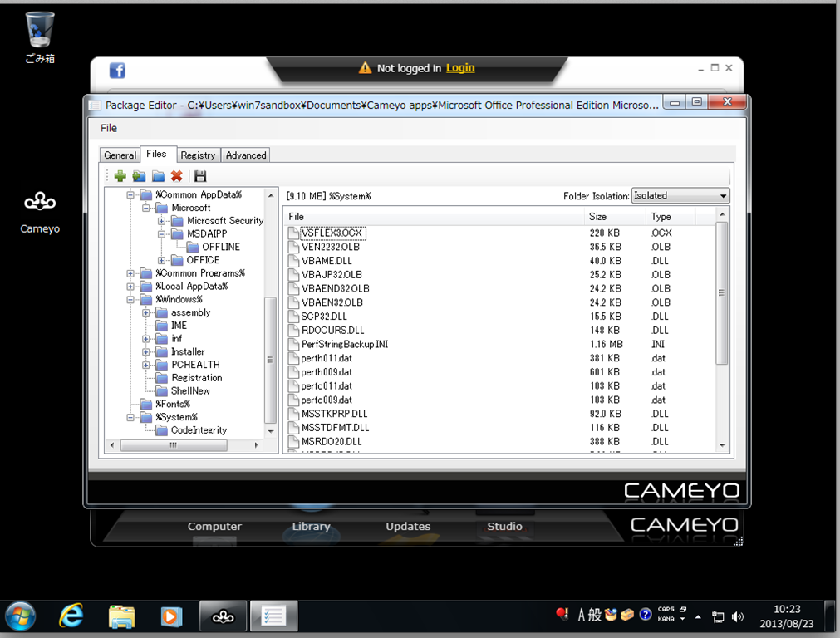Expand the %Common Programs% node
This screenshot has height=638, width=840.
[x=130, y=273]
